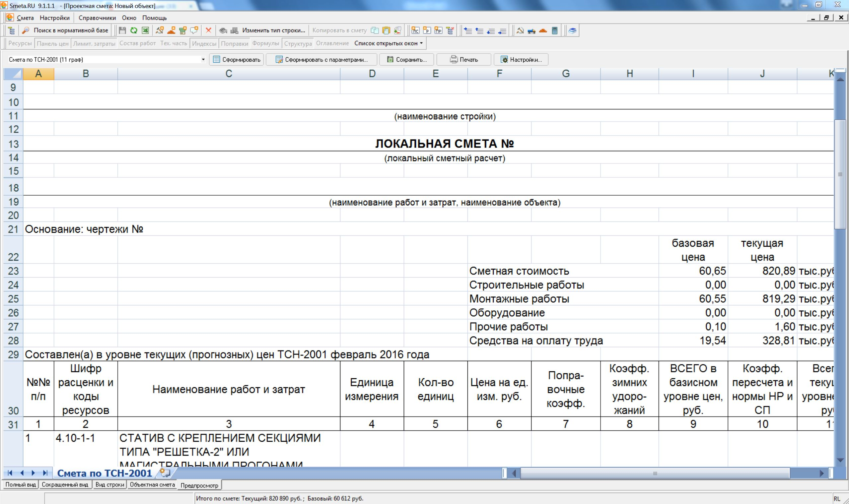Click the clipboard paste icon
The image size is (849, 504).
[386, 31]
